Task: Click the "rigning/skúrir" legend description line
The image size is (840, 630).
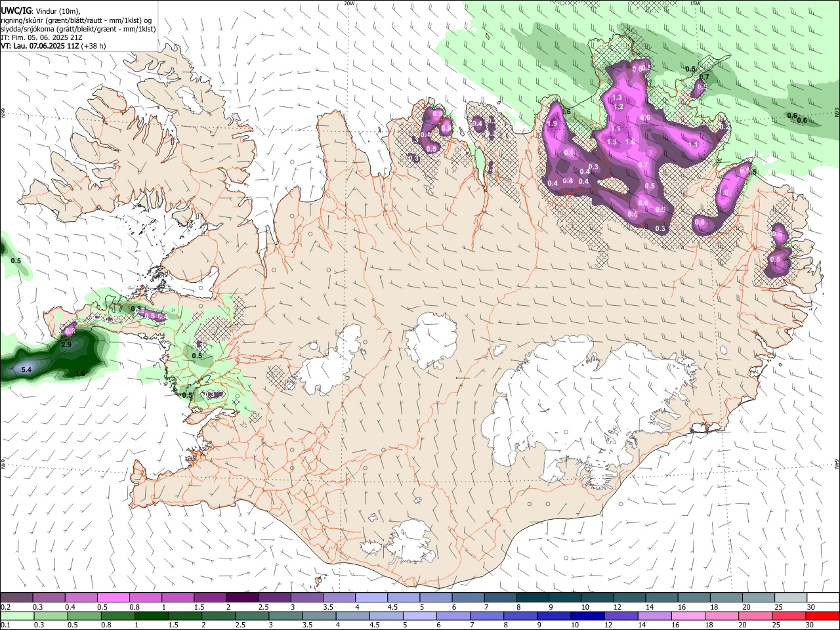Action: pos(76,20)
